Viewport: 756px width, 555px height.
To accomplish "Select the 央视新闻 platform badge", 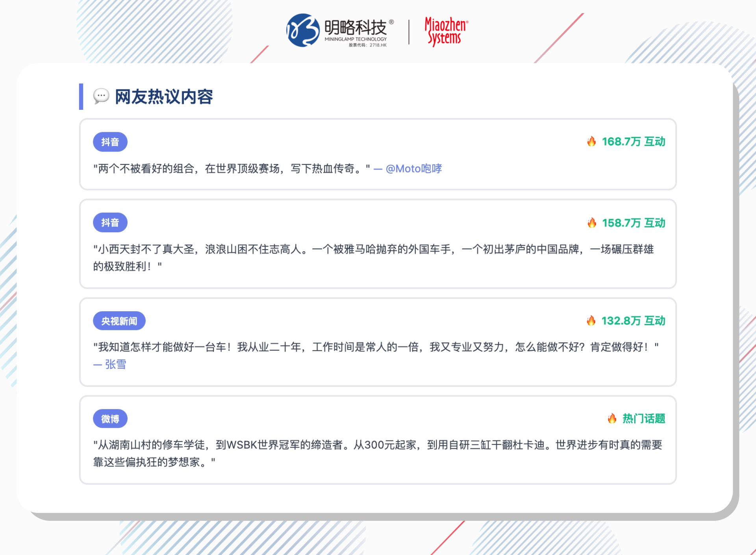I will [x=119, y=320].
